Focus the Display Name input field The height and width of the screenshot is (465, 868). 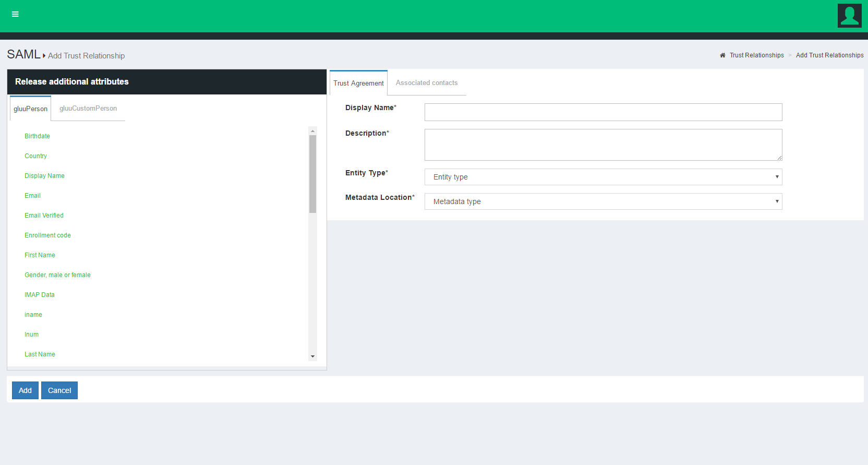[603, 112]
